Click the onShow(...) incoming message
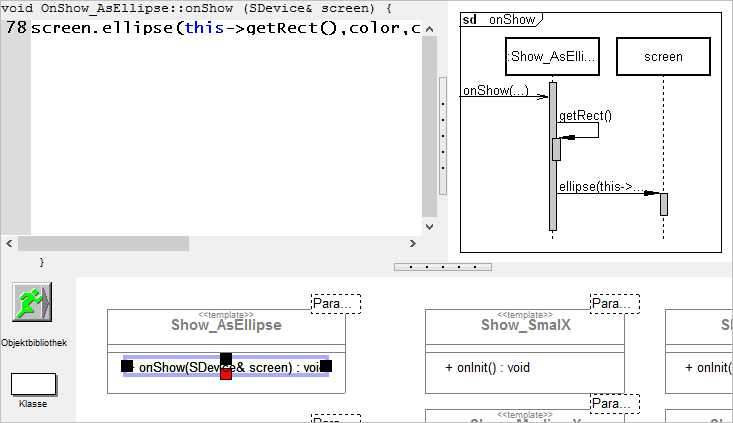 click(495, 91)
